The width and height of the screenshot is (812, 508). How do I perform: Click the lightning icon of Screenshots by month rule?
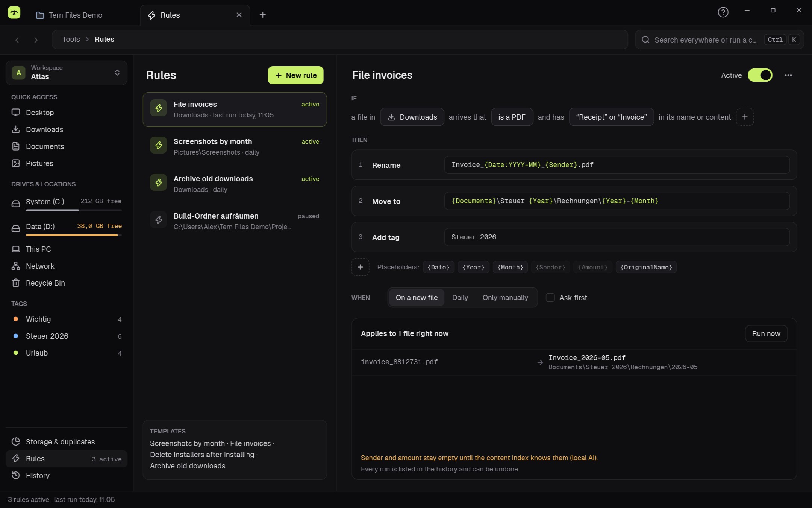pos(159,145)
